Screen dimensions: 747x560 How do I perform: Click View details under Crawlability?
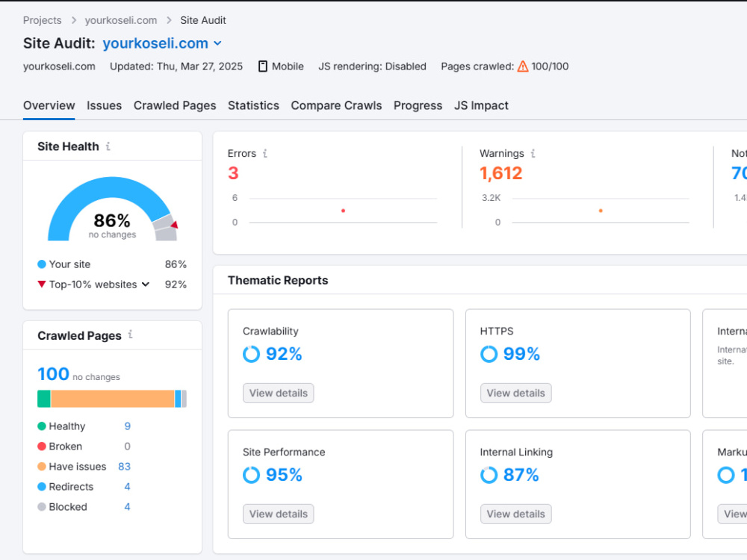(x=278, y=393)
